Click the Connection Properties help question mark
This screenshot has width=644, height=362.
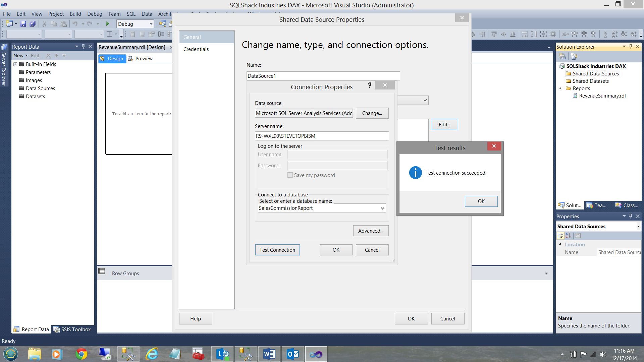(369, 85)
